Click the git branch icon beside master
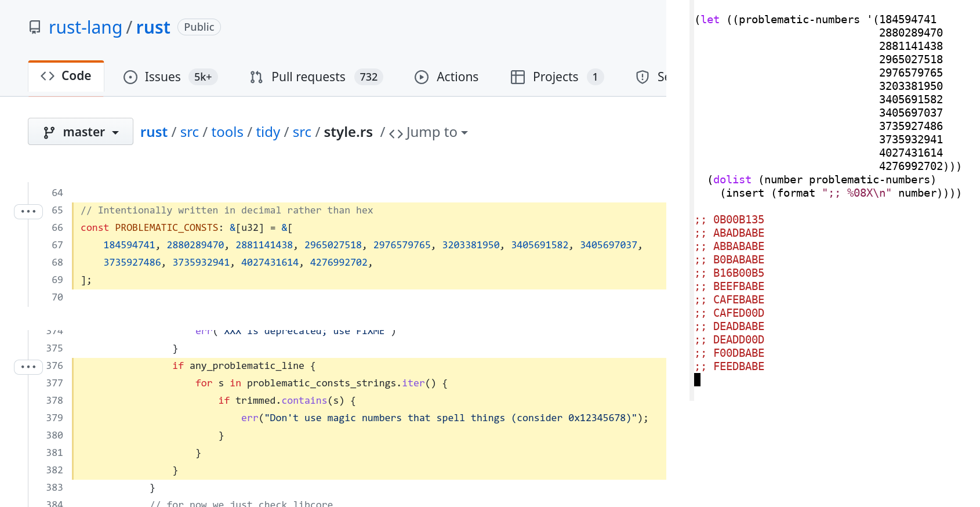980x507 pixels. coord(49,133)
